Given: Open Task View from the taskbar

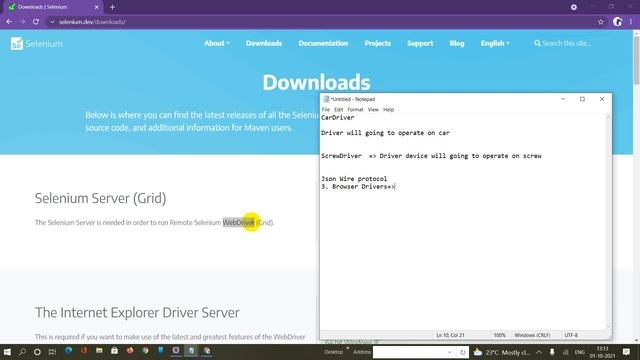Looking at the screenshot, I should tap(52, 351).
